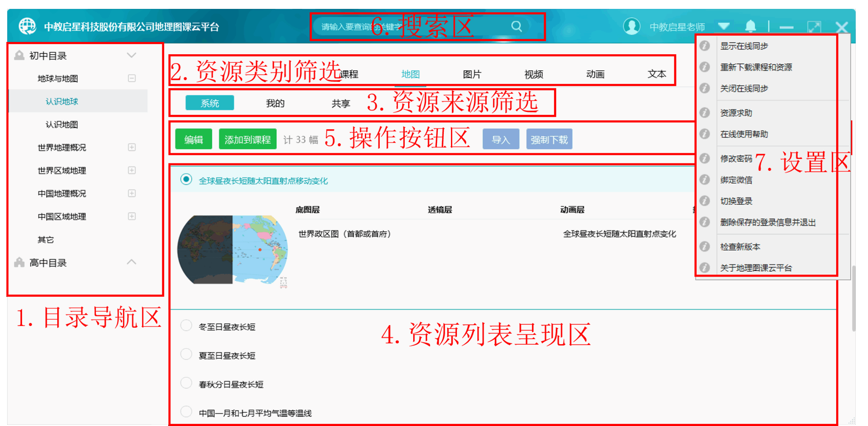Screen dimensions: 868x426
Task: Select the 春秋分日昼夜长短 radio button
Action: point(186,383)
